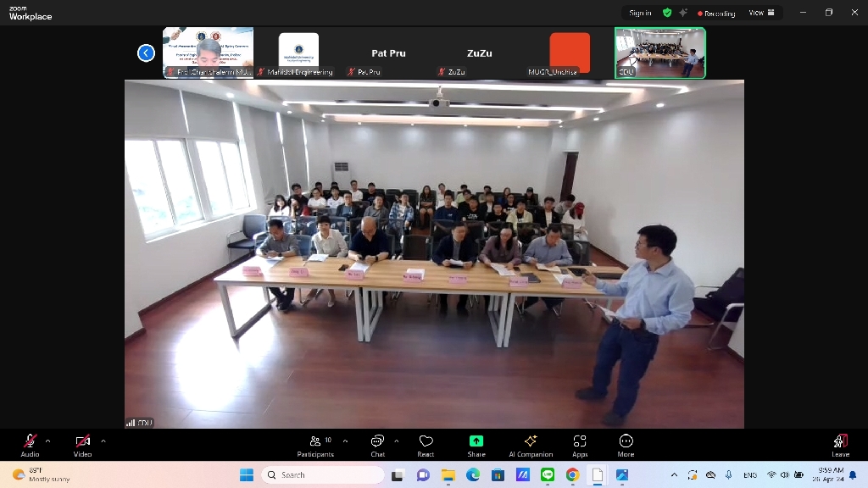
Task: Click the Recording indicator
Action: coord(716,14)
